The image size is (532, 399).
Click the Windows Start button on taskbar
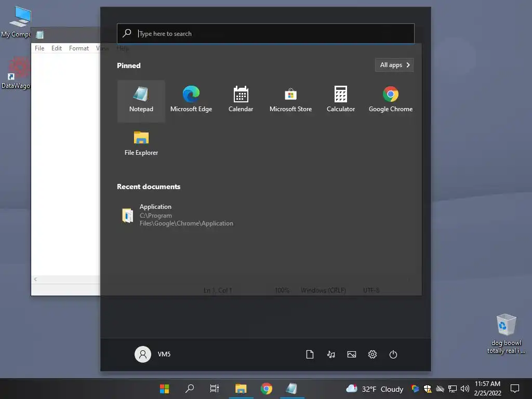click(x=165, y=389)
